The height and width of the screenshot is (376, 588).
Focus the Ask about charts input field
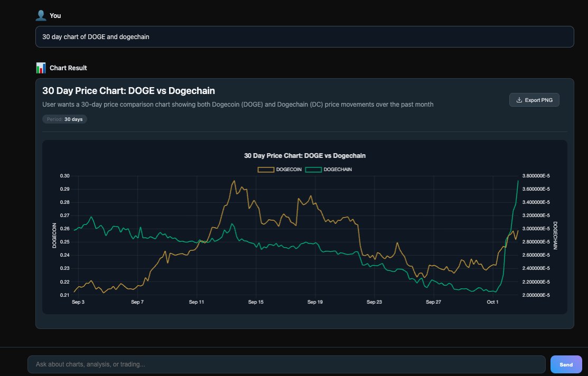[x=286, y=364]
